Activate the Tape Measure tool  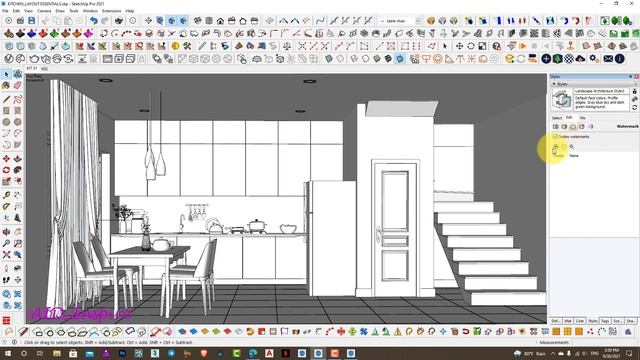[x=6, y=196]
